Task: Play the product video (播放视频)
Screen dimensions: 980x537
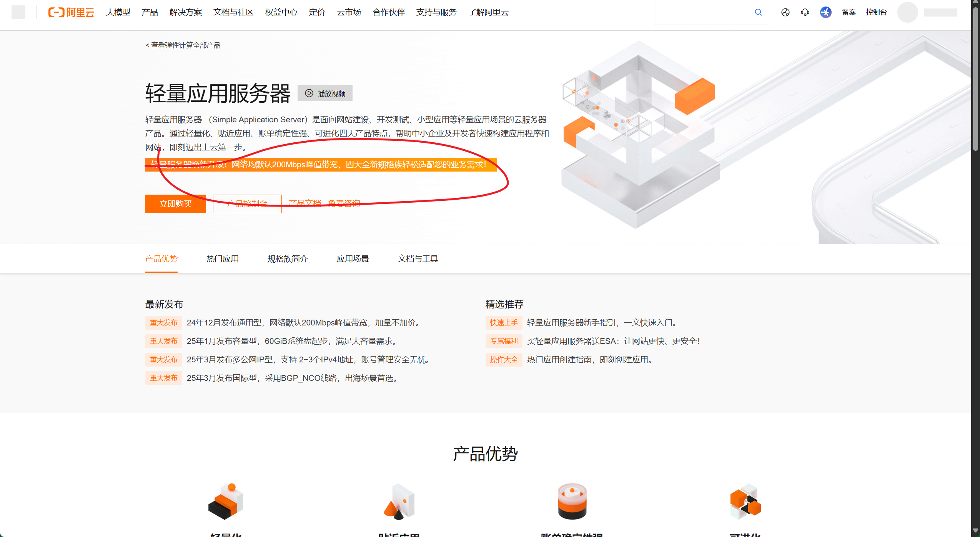Action: click(325, 93)
